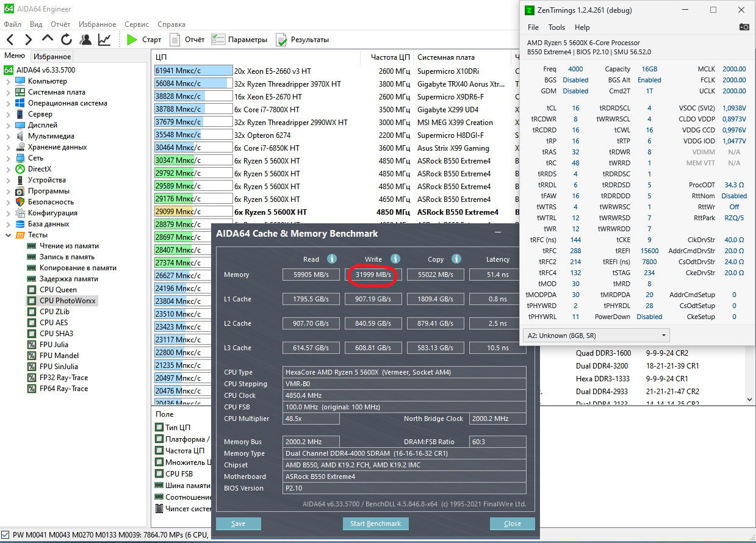Open Результаты in the toolbar
Viewport: 756px width, 543px height.
[x=302, y=40]
